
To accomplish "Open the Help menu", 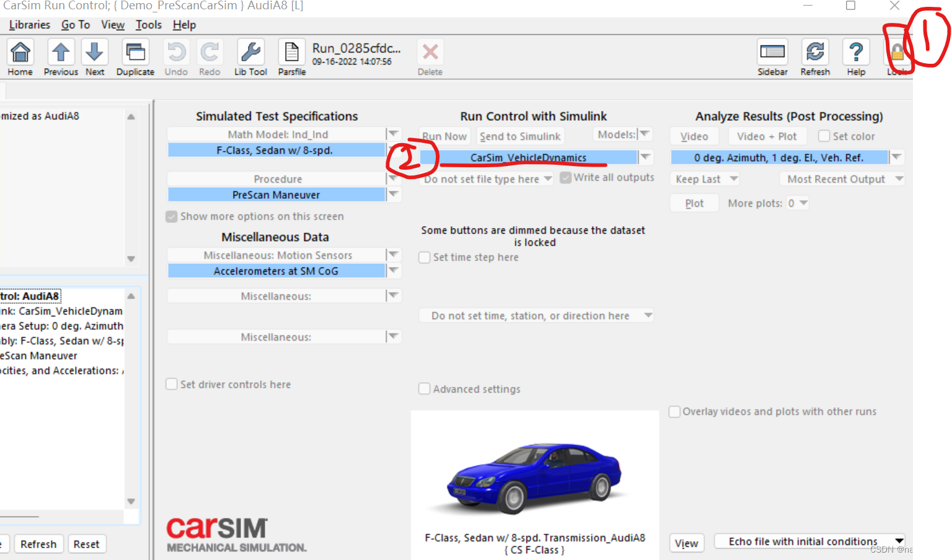I will coord(184,25).
